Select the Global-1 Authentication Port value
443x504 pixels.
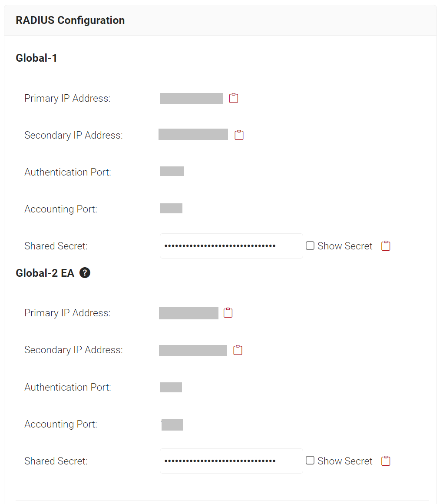click(x=172, y=171)
